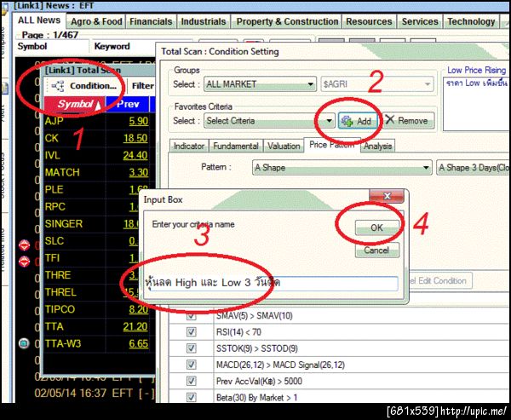Uncheck the RSI(14) < 70 condition

pyautogui.click(x=191, y=332)
